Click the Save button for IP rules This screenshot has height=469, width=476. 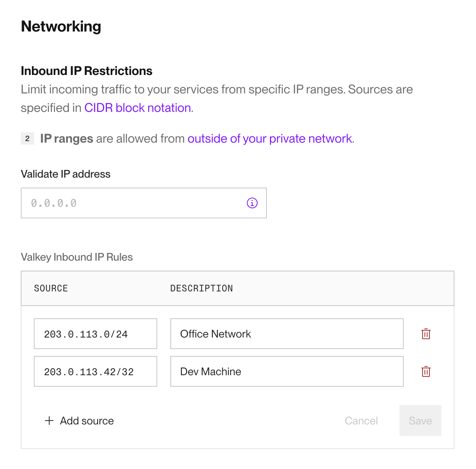tap(420, 421)
